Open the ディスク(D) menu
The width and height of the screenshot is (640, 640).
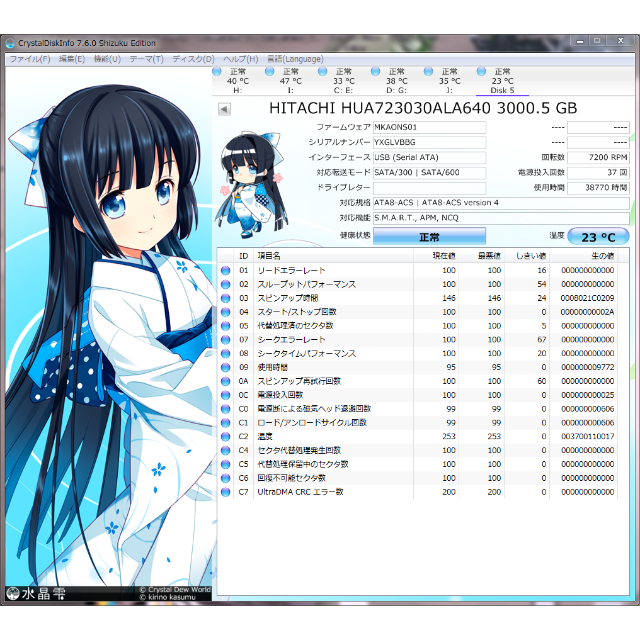[193, 59]
